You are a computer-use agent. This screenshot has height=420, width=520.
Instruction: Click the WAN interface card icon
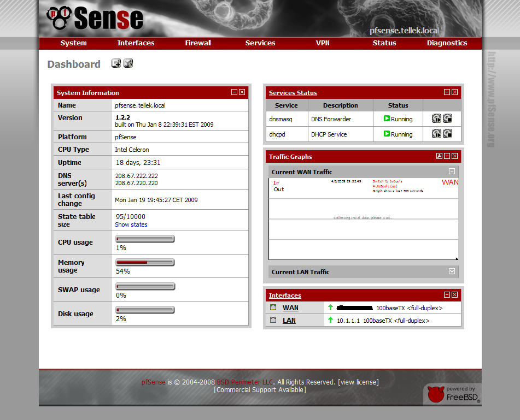pyautogui.click(x=273, y=307)
